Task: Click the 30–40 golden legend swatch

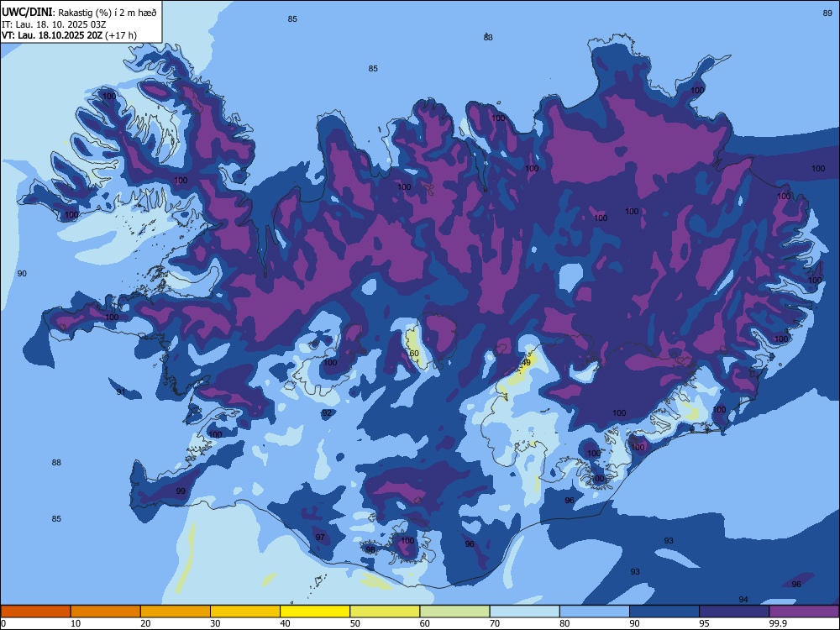Action: pyautogui.click(x=245, y=612)
